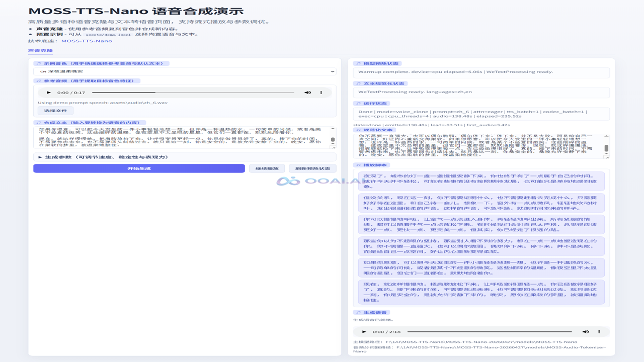Select script paragraph starting with 但没关系
This screenshot has width=644, height=362.
(481, 203)
